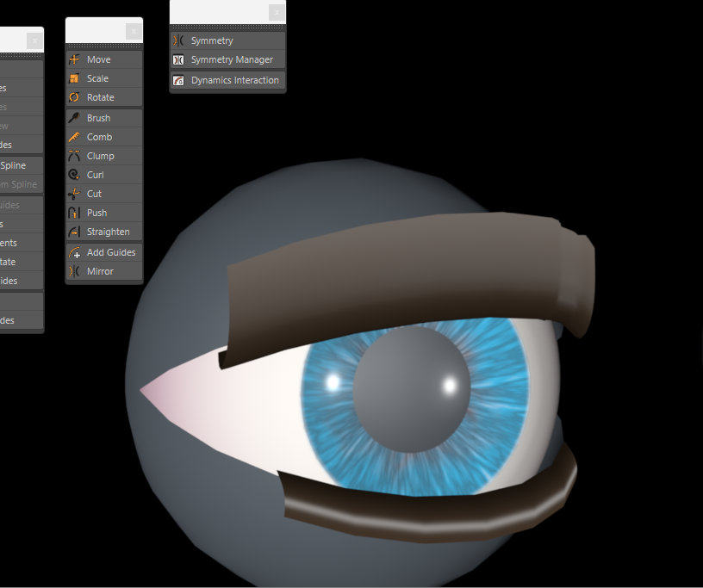The width and height of the screenshot is (703, 588).
Task: Enable Dynamics Interaction
Action: [234, 80]
